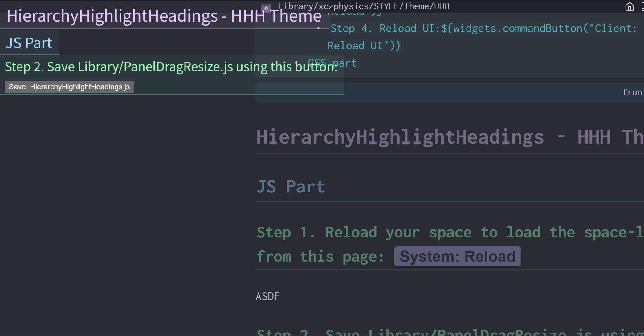The image size is (644, 336).
Task: Open Step 4. Reload UI table-of-contents link
Action: (483, 29)
